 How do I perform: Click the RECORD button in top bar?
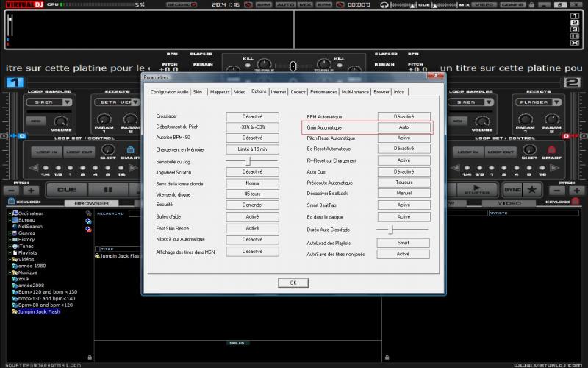click(x=182, y=5)
